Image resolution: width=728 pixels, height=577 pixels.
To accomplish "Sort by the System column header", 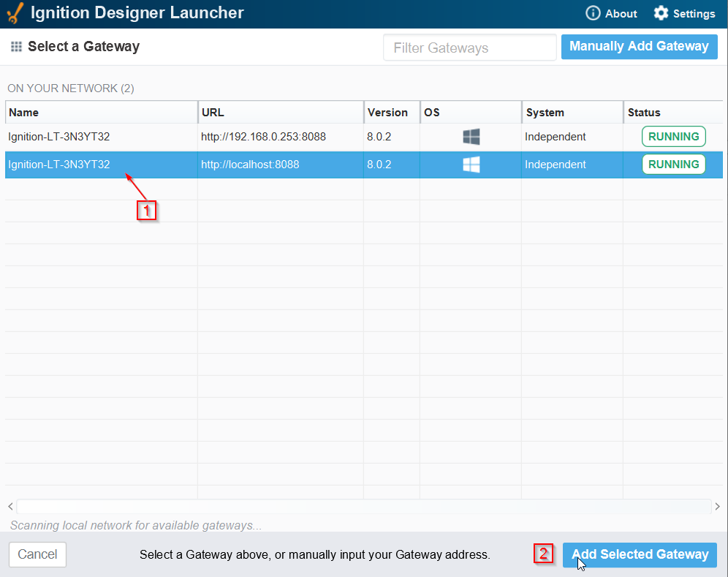I will pyautogui.click(x=572, y=113).
